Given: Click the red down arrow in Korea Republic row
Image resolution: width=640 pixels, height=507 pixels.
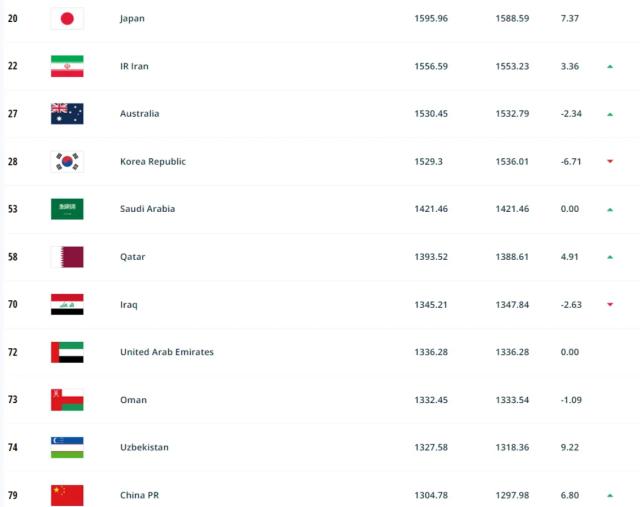Looking at the screenshot, I should click(610, 162).
